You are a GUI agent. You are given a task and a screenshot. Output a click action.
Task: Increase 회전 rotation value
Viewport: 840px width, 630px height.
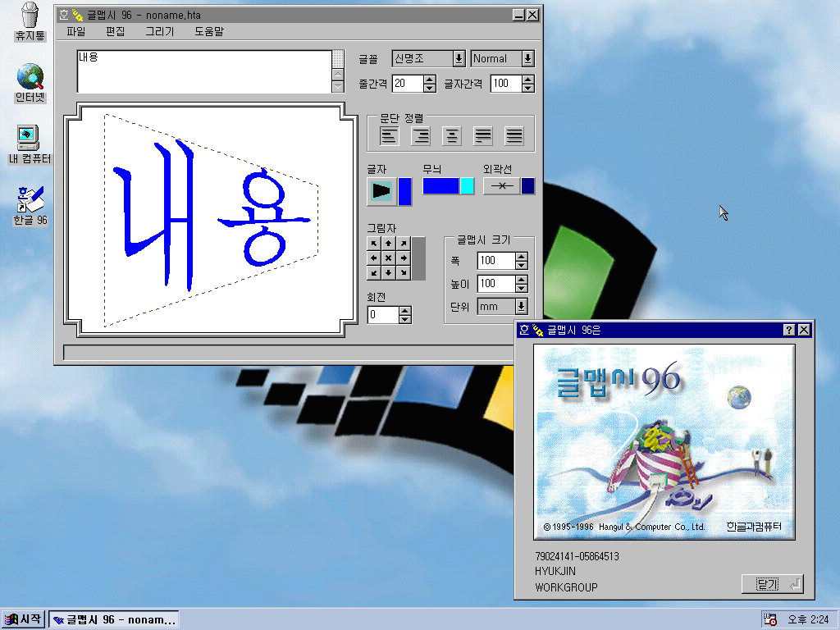(405, 311)
